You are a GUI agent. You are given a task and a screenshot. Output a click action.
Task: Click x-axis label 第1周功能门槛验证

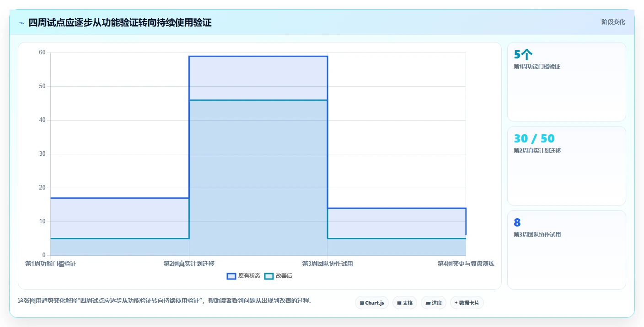(x=50, y=264)
